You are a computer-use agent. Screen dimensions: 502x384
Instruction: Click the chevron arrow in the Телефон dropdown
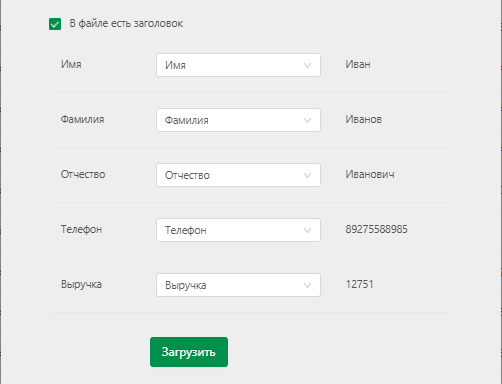point(307,230)
